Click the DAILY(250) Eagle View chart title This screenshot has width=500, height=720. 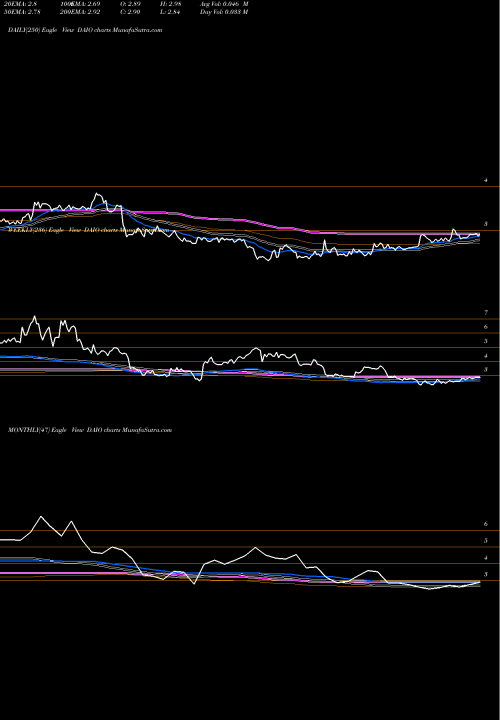coord(85,30)
